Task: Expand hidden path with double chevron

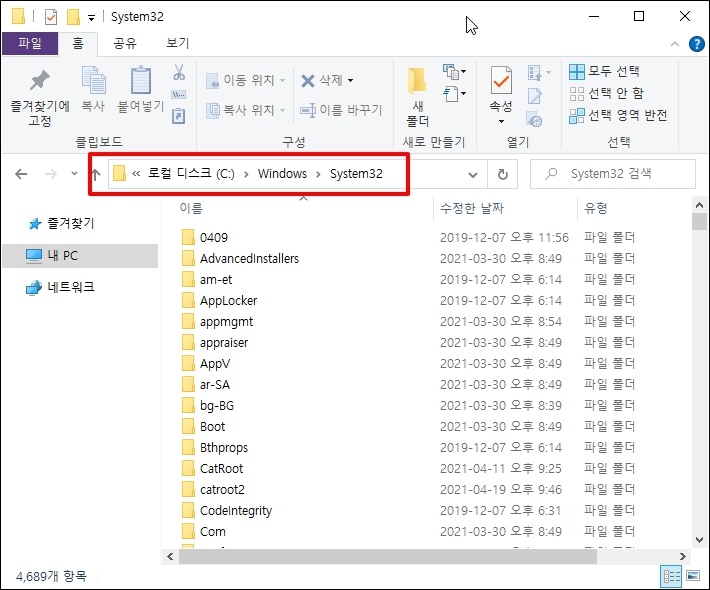Action: coord(136,174)
